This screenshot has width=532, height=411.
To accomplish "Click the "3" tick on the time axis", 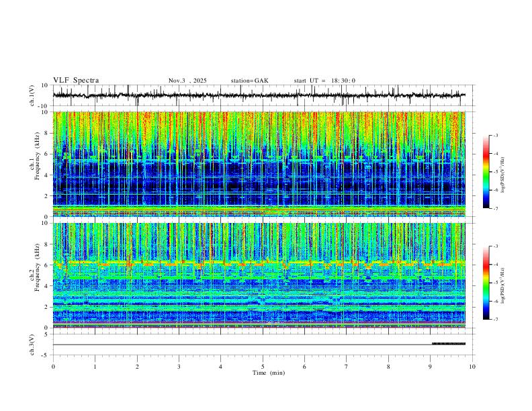I will pyautogui.click(x=179, y=367).
